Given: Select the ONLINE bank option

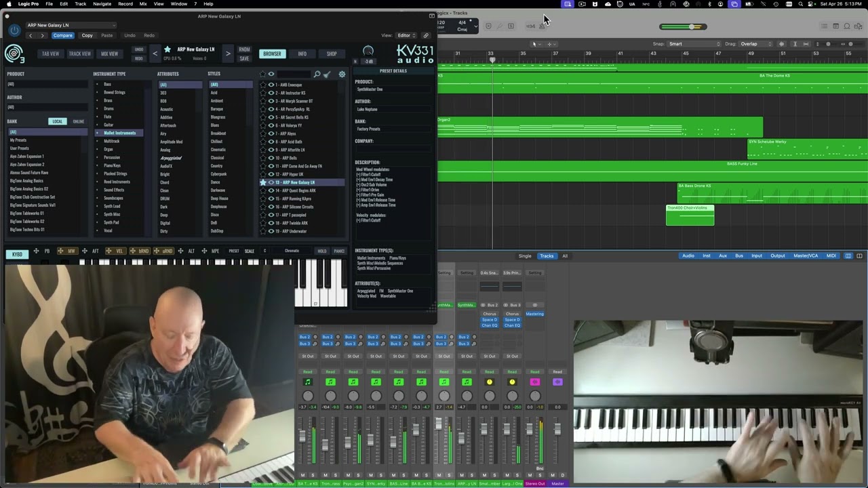Looking at the screenshot, I should [79, 121].
